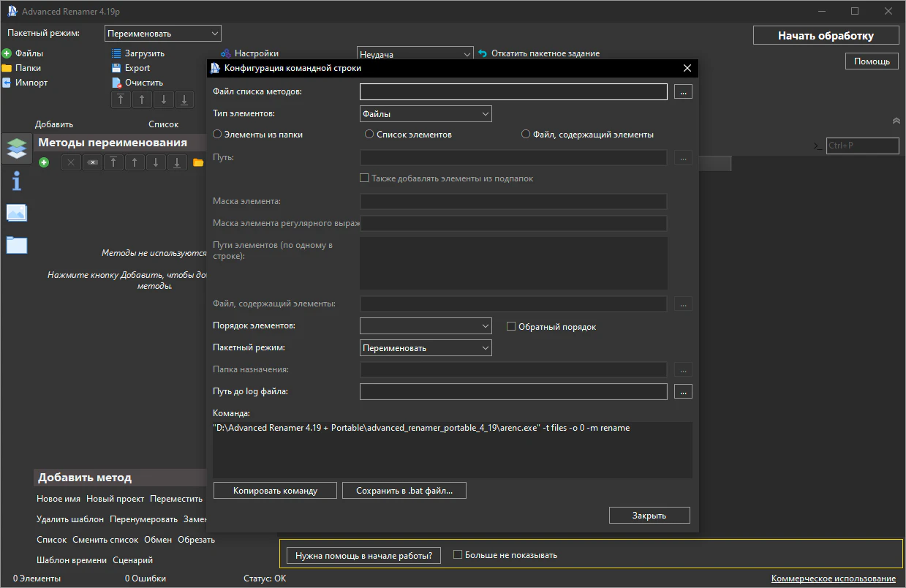This screenshot has height=588, width=906.
Task: Click Откатить пакетное задание undo icon
Action: pyautogui.click(x=483, y=53)
